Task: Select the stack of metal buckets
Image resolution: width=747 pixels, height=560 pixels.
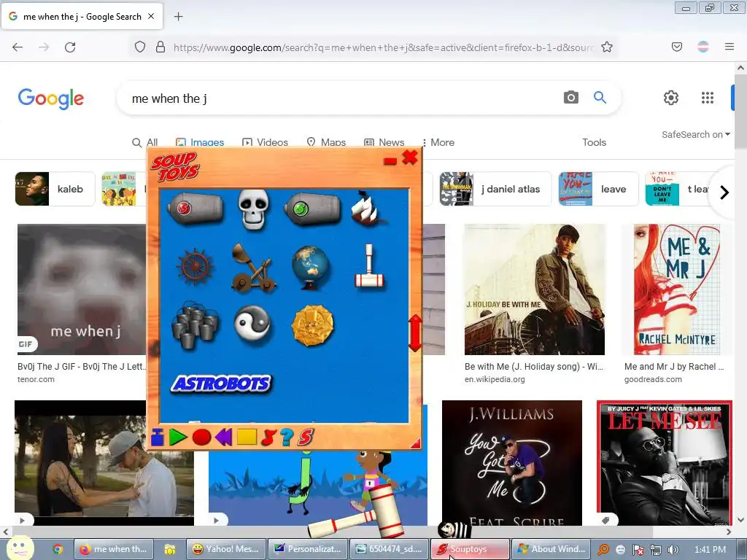Action: pyautogui.click(x=196, y=325)
